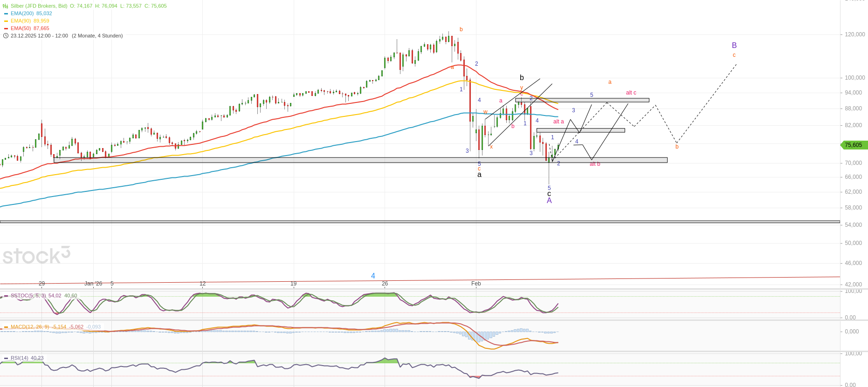
Task: Click the EMA(200) indicator label
Action: click(x=22, y=14)
